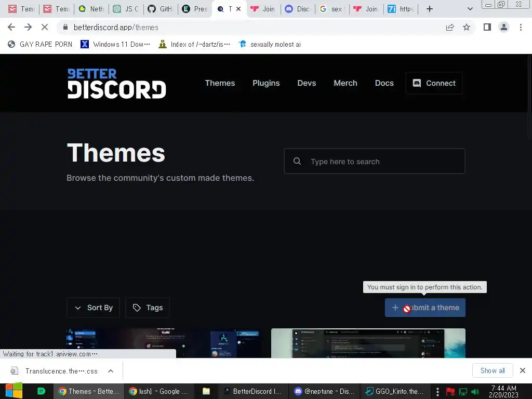The width and height of the screenshot is (532, 399).
Task: Switch to GGO_Kirito theme taskbar window
Action: tap(395, 391)
